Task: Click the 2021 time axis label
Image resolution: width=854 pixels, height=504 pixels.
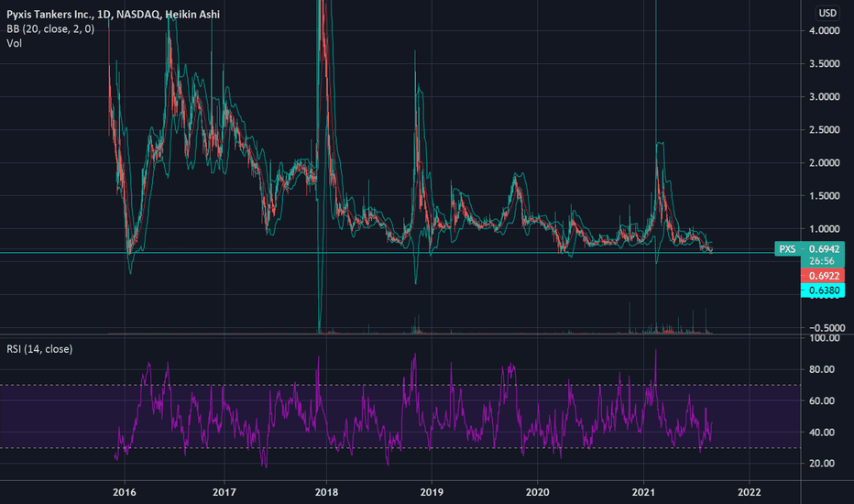Action: pos(643,493)
